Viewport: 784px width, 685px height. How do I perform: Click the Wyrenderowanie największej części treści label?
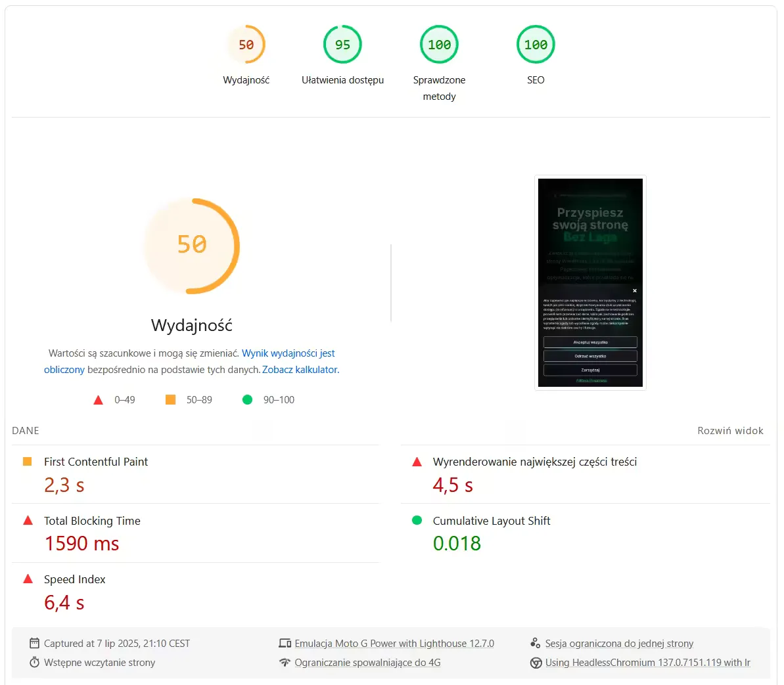(x=535, y=462)
